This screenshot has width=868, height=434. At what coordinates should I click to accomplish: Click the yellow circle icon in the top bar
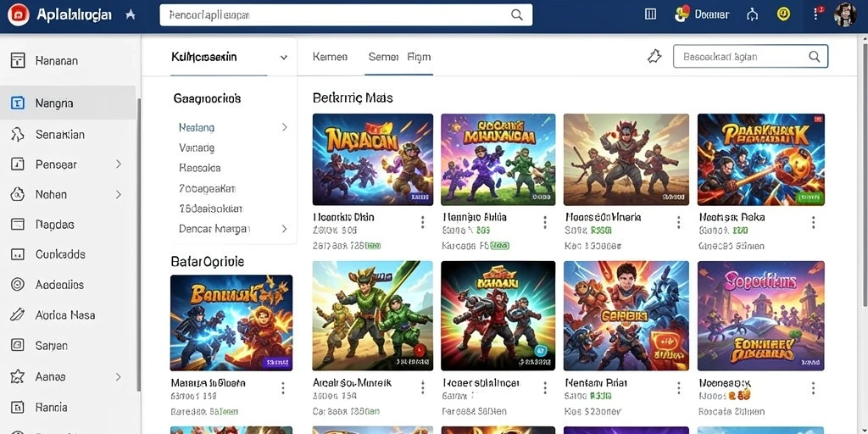point(783,14)
